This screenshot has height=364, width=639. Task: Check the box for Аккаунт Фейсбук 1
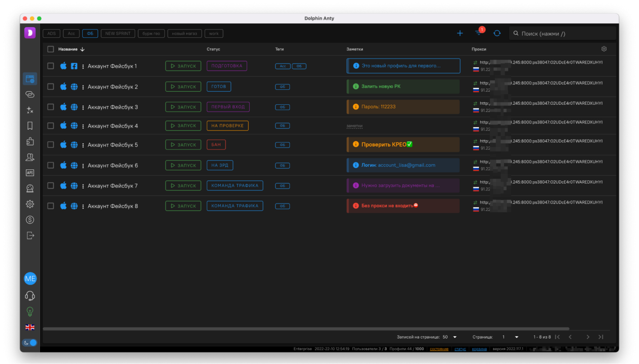point(51,66)
